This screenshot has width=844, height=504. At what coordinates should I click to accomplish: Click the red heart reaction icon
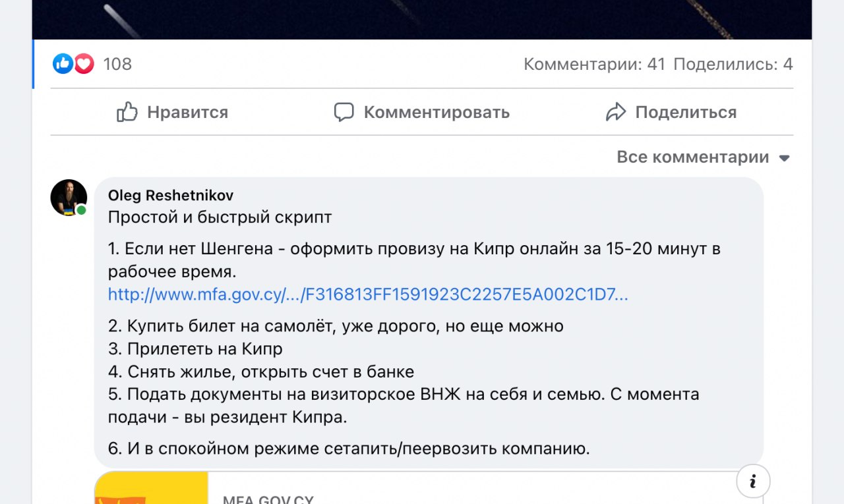[x=84, y=64]
